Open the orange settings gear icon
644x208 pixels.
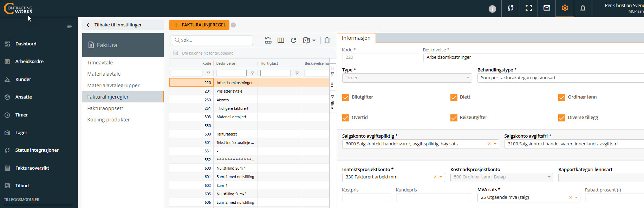point(565,8)
